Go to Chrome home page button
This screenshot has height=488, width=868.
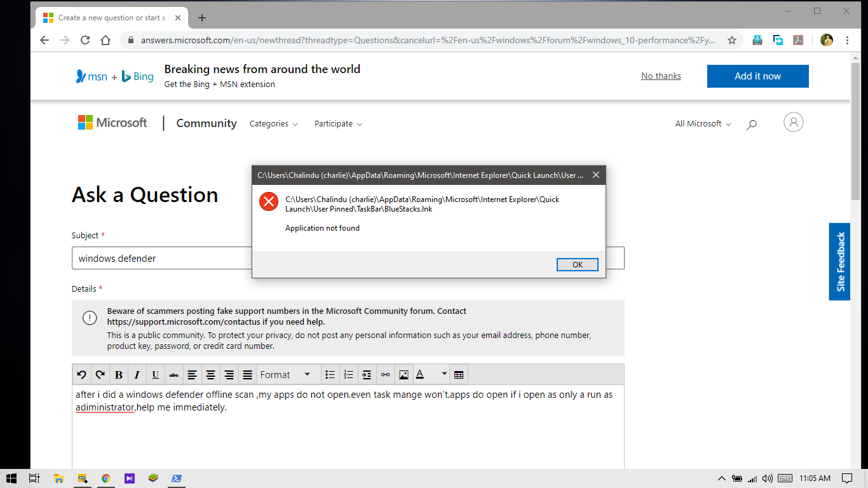pos(105,40)
